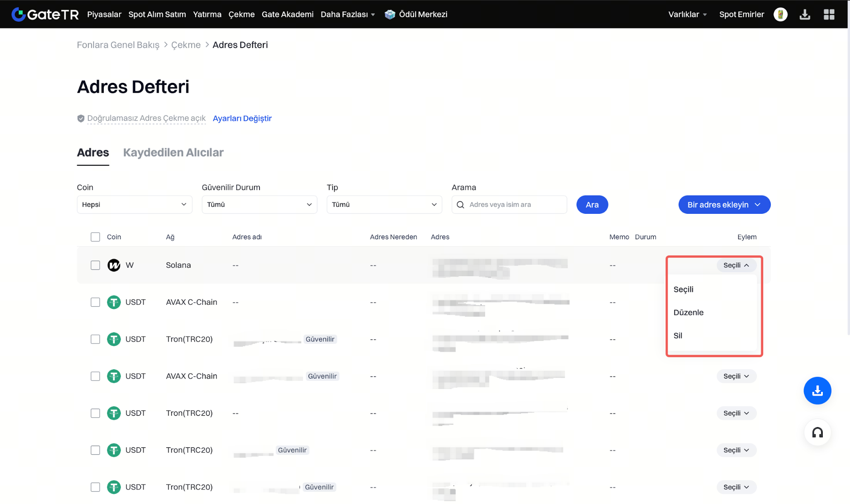Screen dimensions: 850x504
Task: Open the user profile avatar
Action: (x=780, y=14)
